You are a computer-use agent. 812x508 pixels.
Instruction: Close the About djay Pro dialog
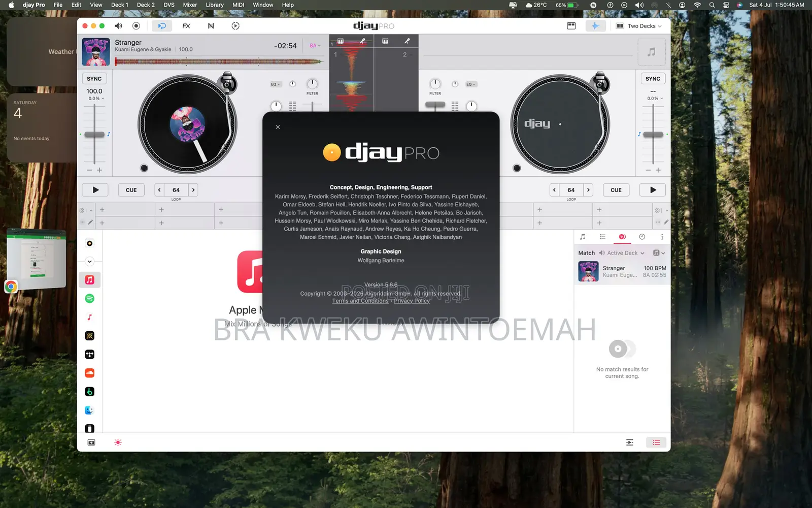point(278,127)
